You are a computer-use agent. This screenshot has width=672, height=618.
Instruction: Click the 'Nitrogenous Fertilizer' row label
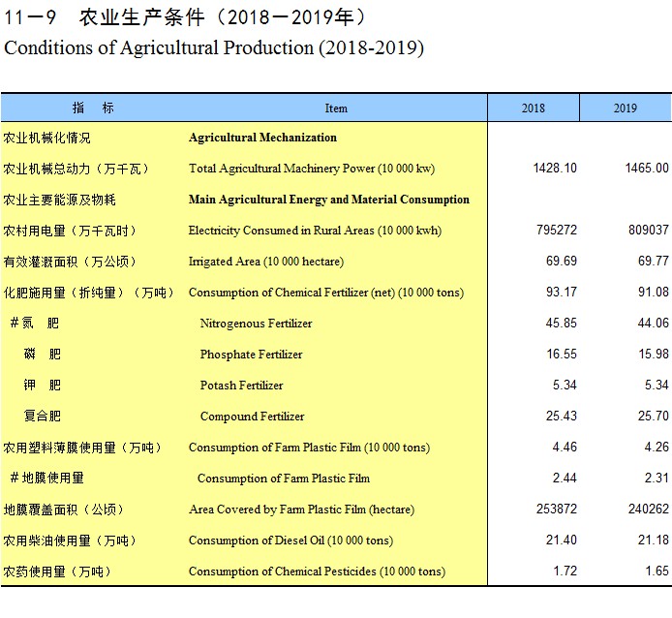(256, 324)
